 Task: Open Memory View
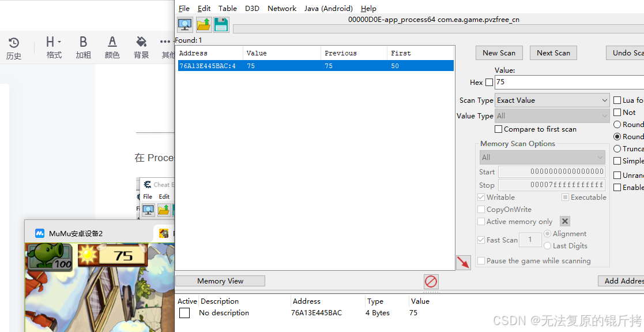220,281
